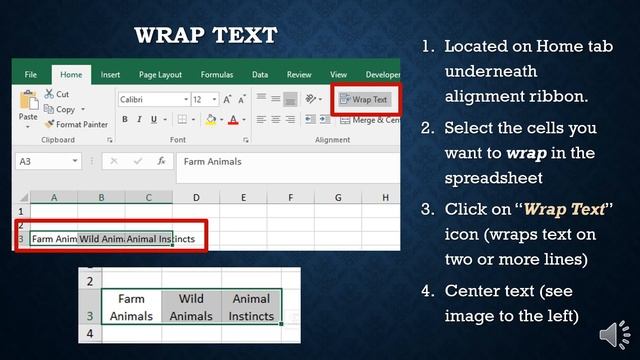
Task: Align text left in the ribbon
Action: [x=261, y=120]
